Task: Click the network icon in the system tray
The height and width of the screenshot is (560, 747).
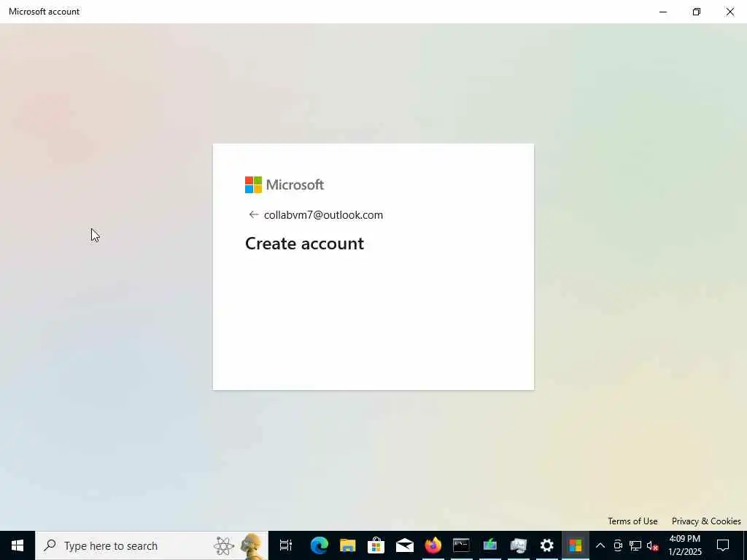Action: (635, 545)
